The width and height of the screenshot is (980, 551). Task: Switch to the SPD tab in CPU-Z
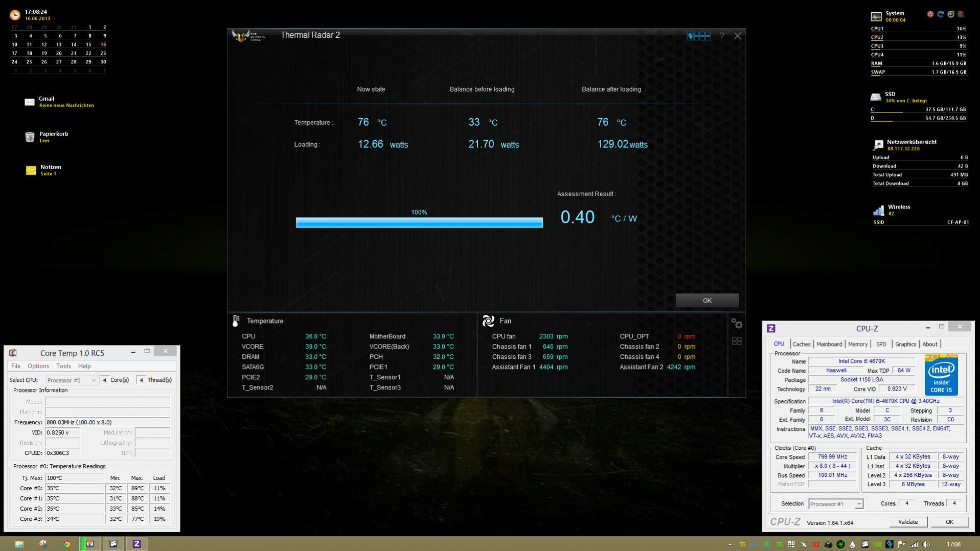[x=881, y=344]
